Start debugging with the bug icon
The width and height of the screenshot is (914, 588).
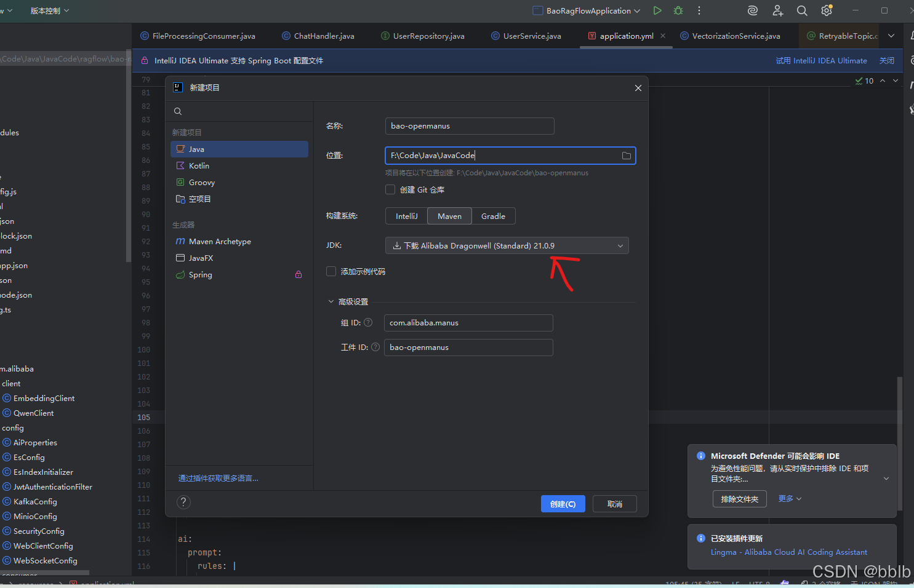click(x=678, y=10)
